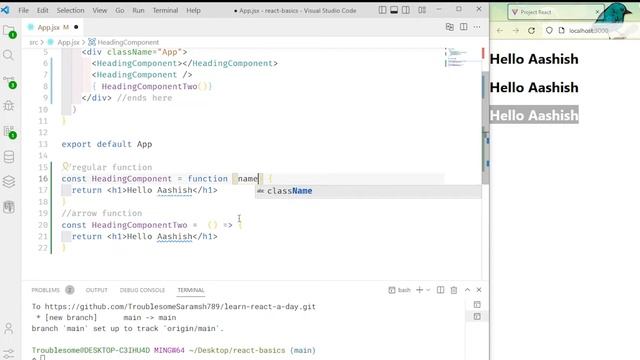Kill terminal with trash icon
Screen dimensions: 640x360
click(453, 290)
